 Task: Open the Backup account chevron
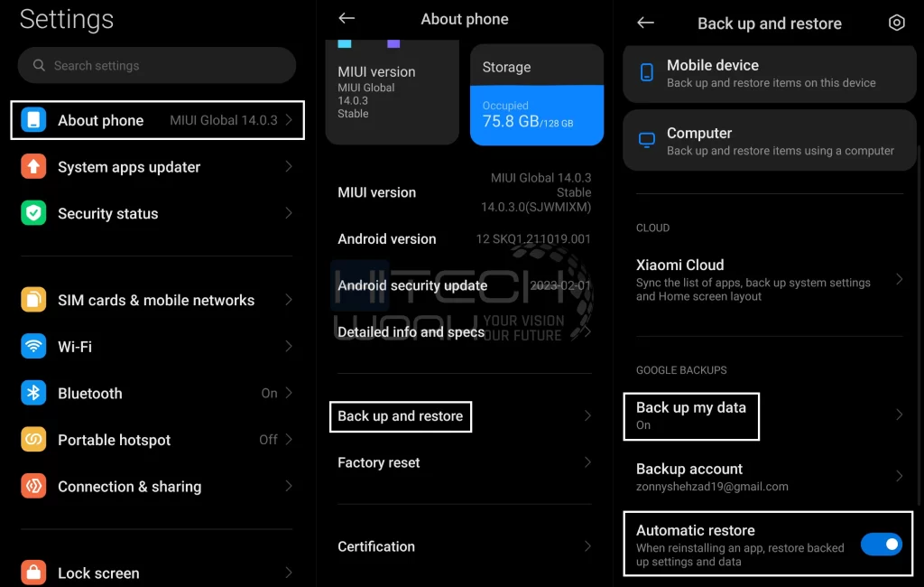point(900,476)
